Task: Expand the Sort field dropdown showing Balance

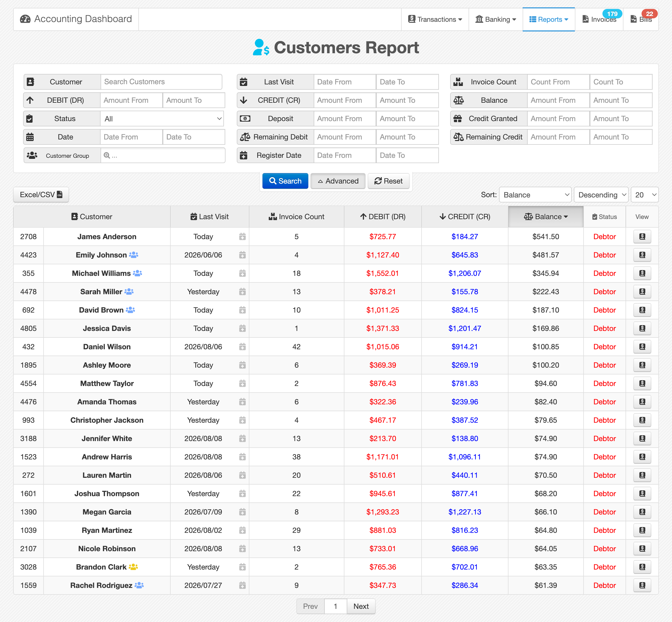Action: pyautogui.click(x=535, y=195)
